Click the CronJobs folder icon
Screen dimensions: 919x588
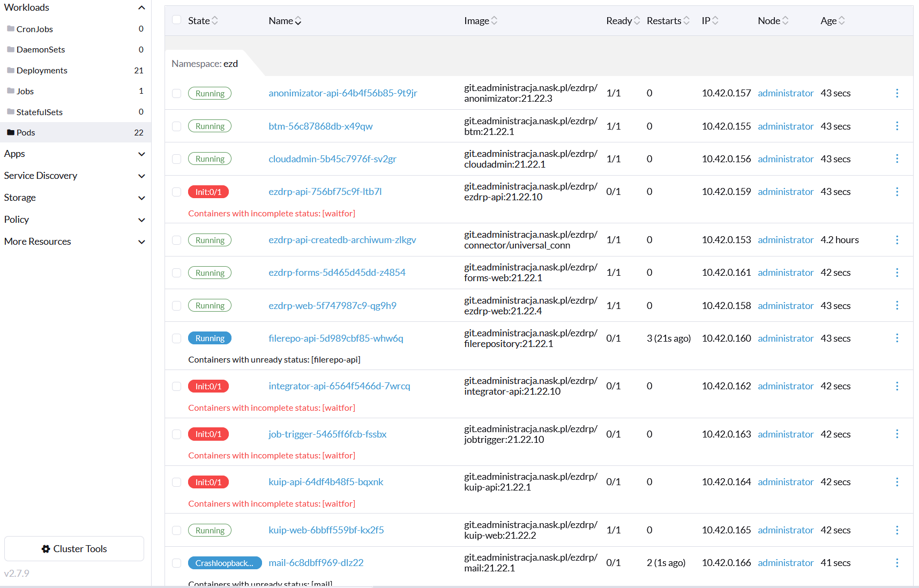pyautogui.click(x=10, y=28)
